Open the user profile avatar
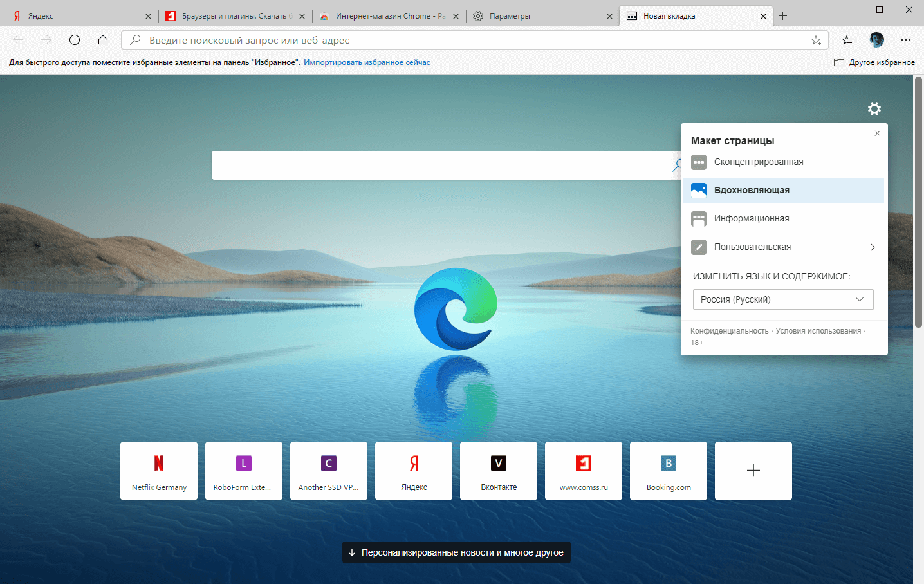924x584 pixels. pyautogui.click(x=876, y=40)
